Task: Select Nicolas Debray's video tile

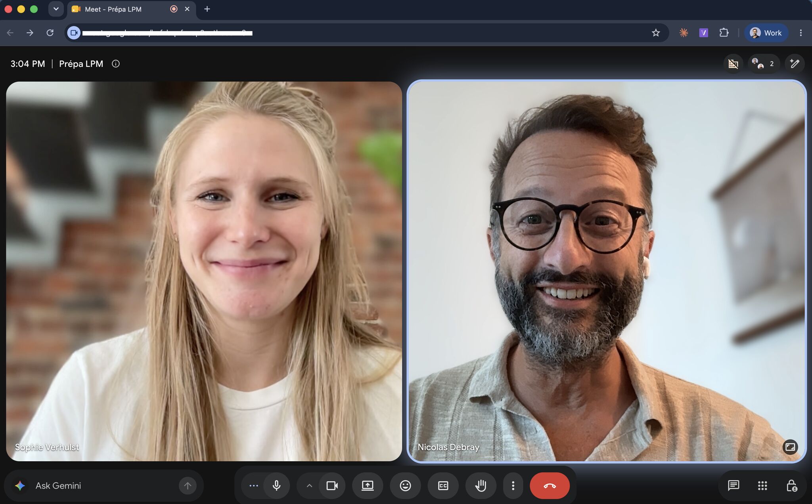Action: (x=607, y=271)
